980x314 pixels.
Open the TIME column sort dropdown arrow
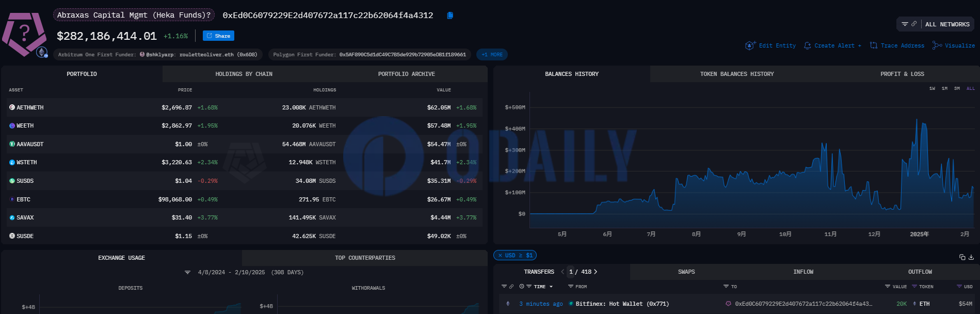[551, 287]
